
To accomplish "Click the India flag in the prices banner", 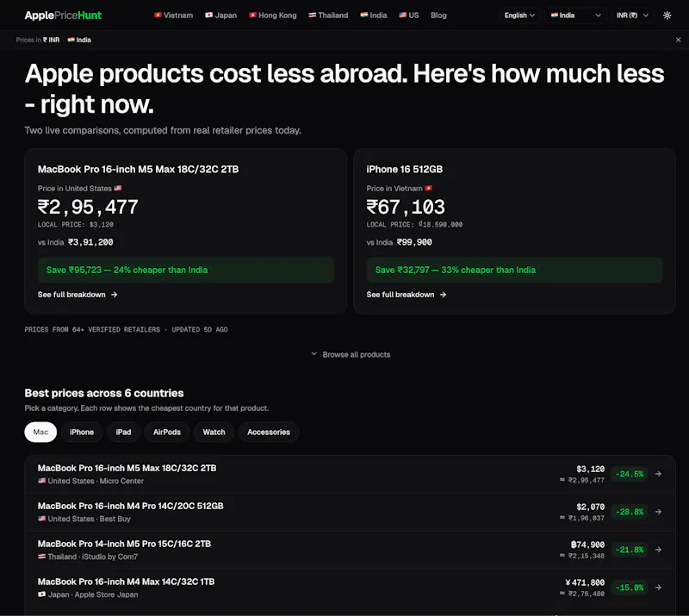I will click(71, 40).
